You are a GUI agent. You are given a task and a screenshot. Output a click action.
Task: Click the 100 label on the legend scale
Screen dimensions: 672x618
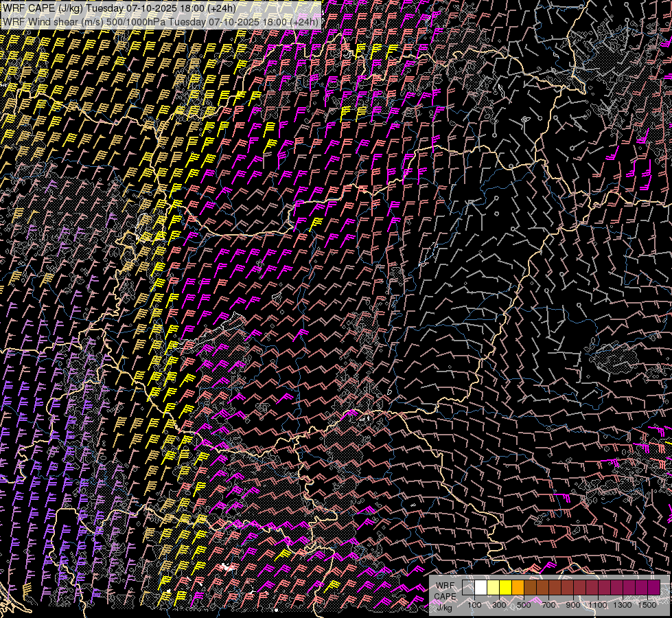(x=474, y=604)
